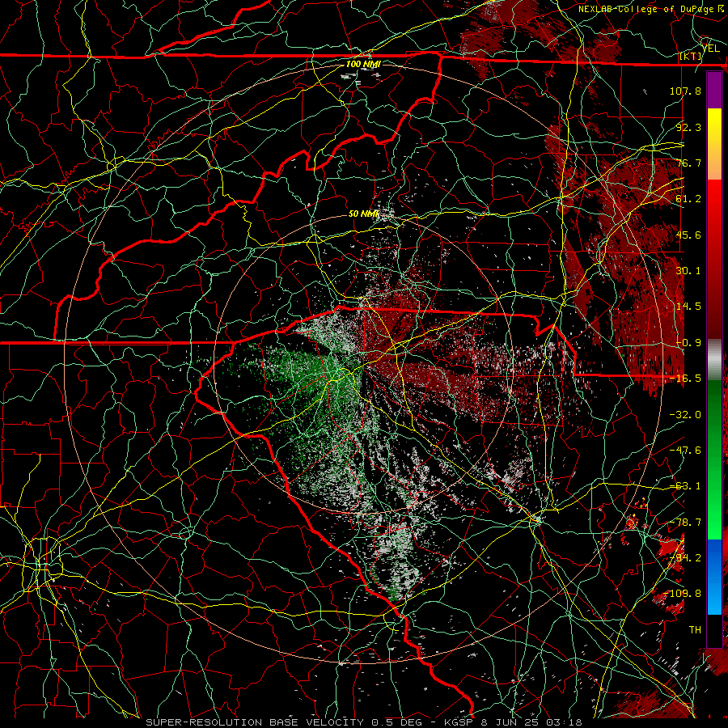Pick the gray segment of color bar
The width and height of the screenshot is (728, 728).
coord(714,360)
